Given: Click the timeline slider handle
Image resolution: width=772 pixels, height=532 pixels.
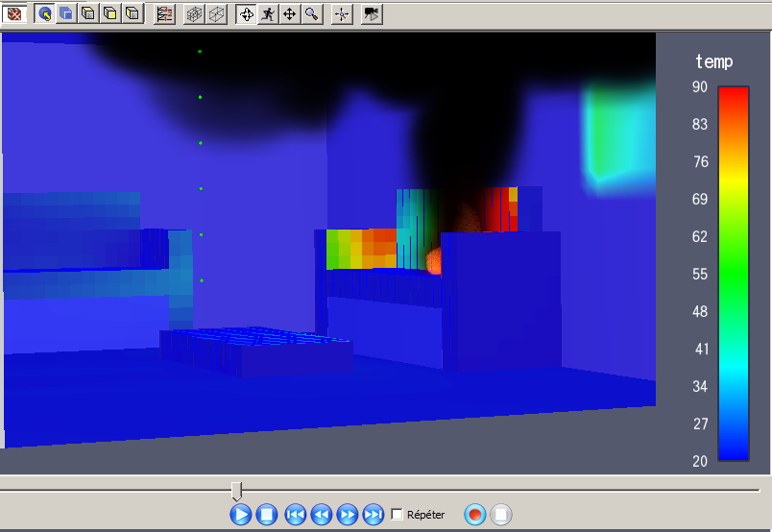Looking at the screenshot, I should [x=237, y=491].
